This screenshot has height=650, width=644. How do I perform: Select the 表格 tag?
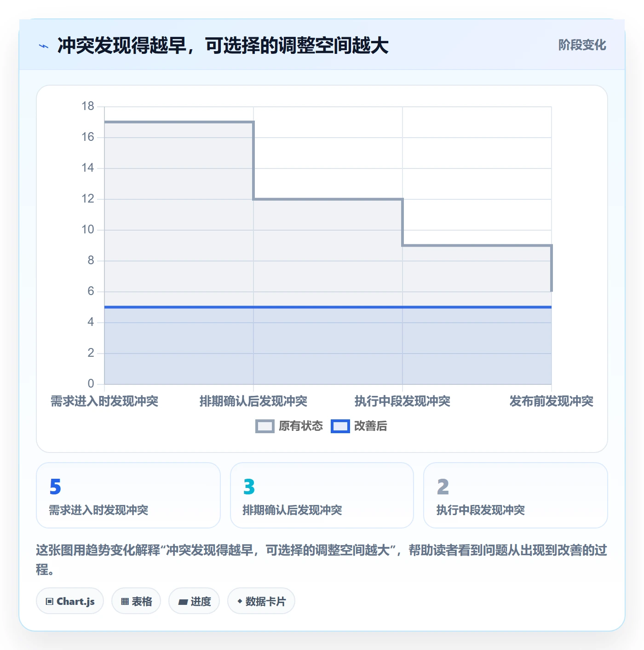pos(136,601)
